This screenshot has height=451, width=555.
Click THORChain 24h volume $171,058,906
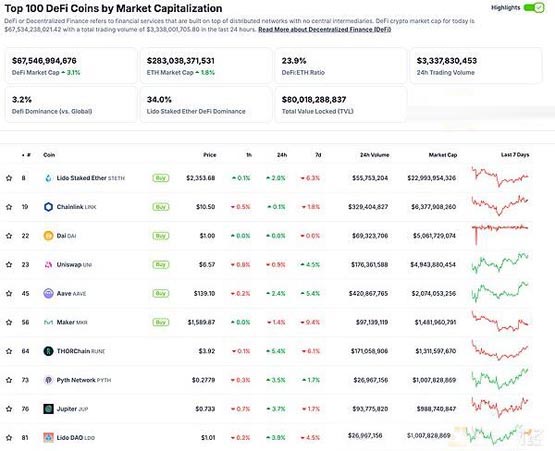pyautogui.click(x=370, y=351)
